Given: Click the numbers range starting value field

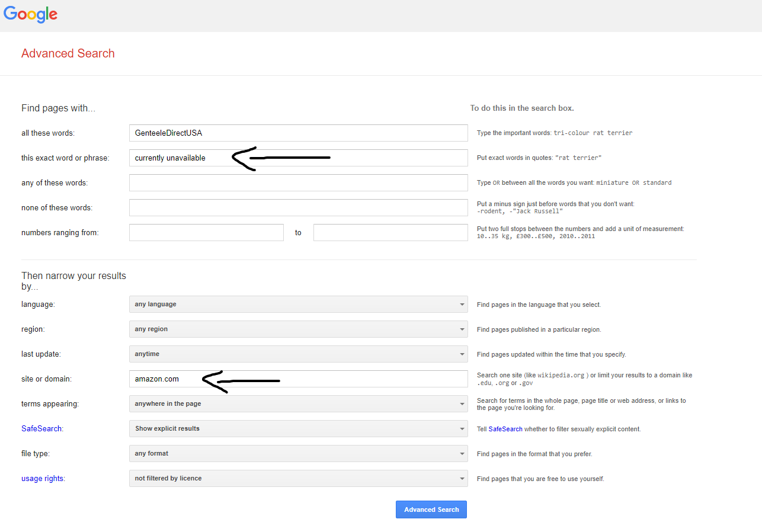Looking at the screenshot, I should coord(206,233).
